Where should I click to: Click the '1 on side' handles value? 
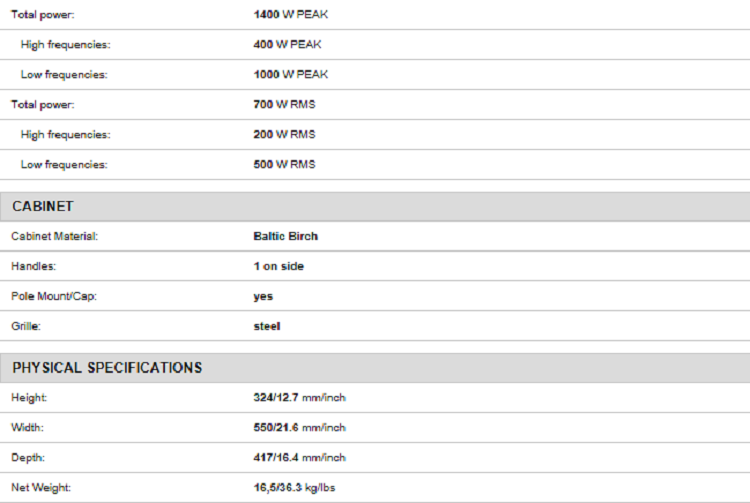click(278, 266)
